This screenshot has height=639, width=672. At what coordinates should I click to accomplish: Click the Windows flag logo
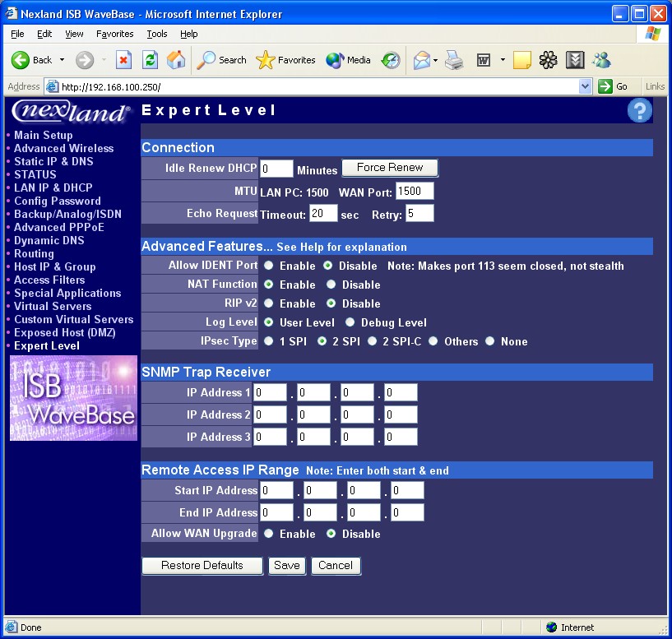(x=653, y=34)
